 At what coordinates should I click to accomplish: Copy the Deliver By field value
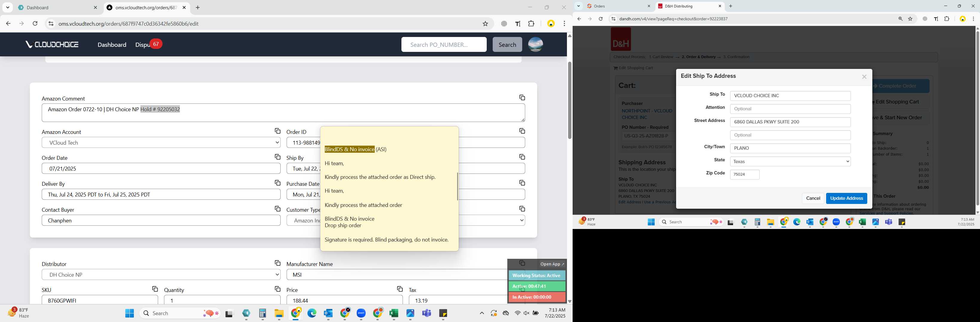tap(277, 183)
